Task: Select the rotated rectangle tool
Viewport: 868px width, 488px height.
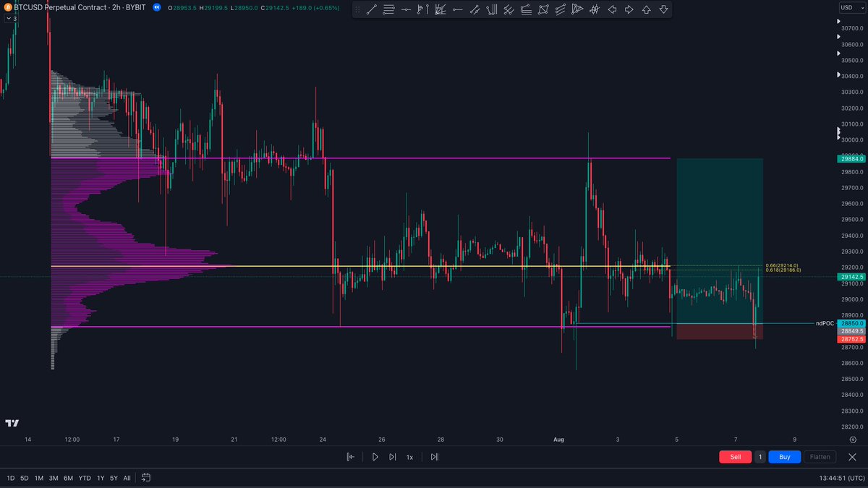Action: coord(543,10)
